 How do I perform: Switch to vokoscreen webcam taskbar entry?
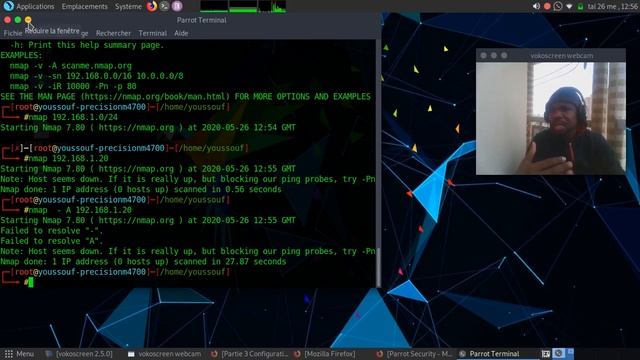[164, 354]
